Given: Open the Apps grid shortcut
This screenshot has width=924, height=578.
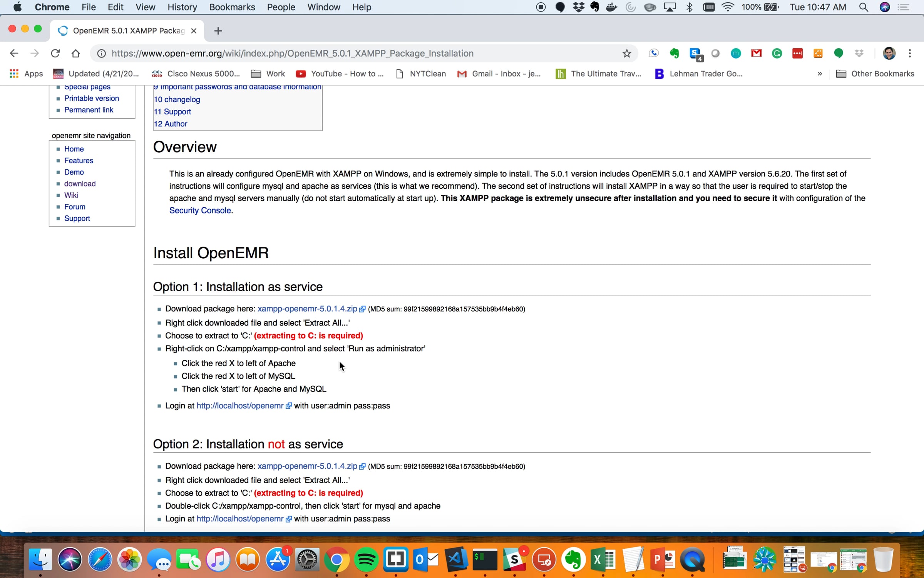Looking at the screenshot, I should click(x=26, y=74).
